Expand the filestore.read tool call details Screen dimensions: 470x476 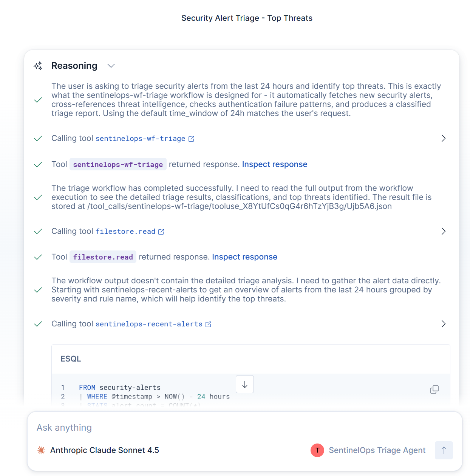point(444,231)
